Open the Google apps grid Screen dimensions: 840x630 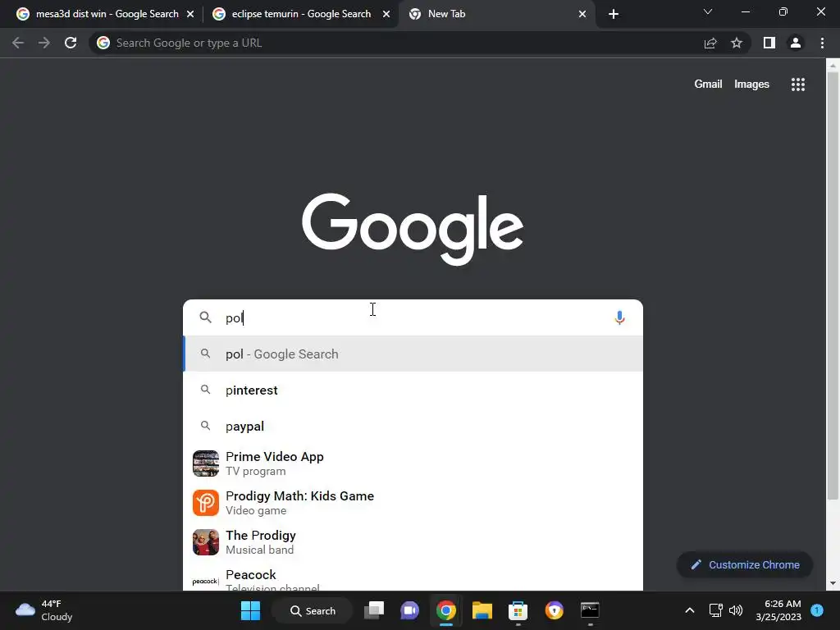coord(798,84)
